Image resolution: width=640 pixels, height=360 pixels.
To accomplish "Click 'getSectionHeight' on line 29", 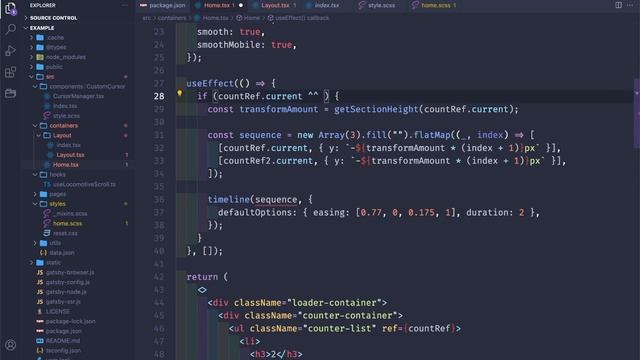I will coord(376,109).
